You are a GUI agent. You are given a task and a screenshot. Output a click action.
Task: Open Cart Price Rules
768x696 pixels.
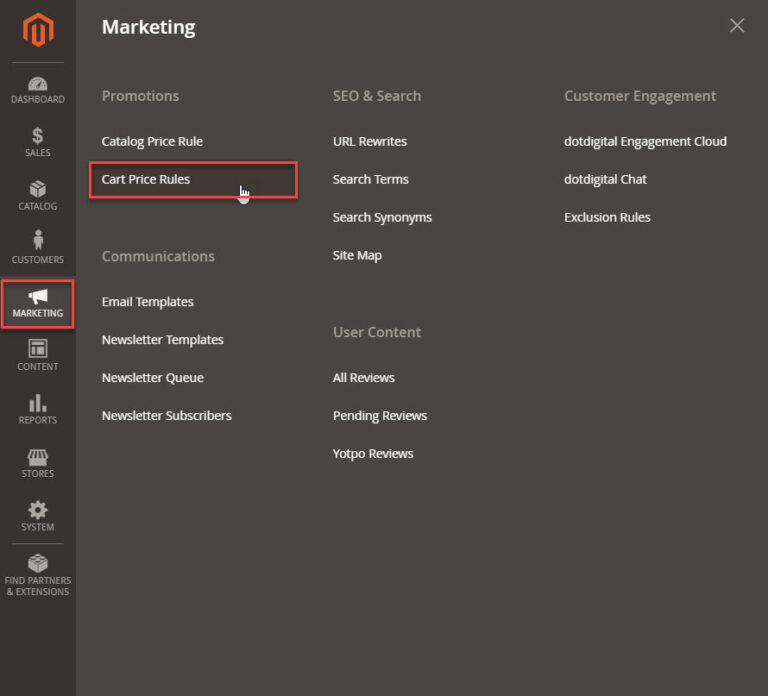click(x=145, y=179)
